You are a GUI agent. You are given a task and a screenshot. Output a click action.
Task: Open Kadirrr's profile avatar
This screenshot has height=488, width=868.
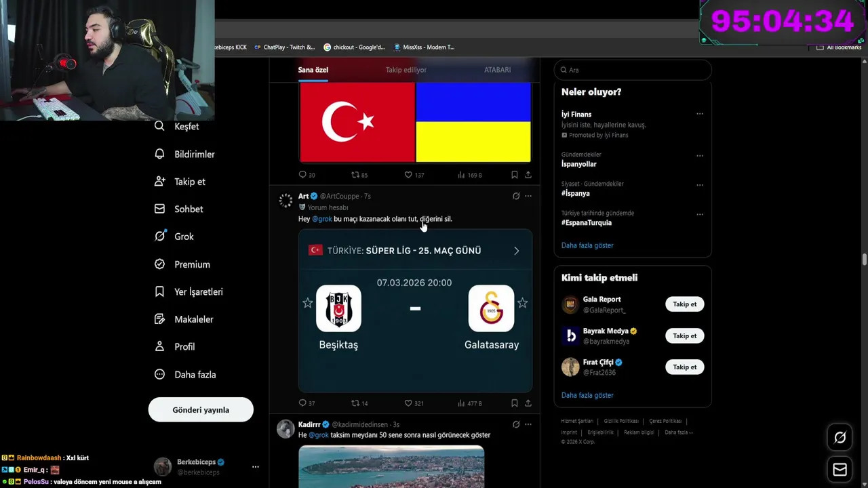(285, 429)
